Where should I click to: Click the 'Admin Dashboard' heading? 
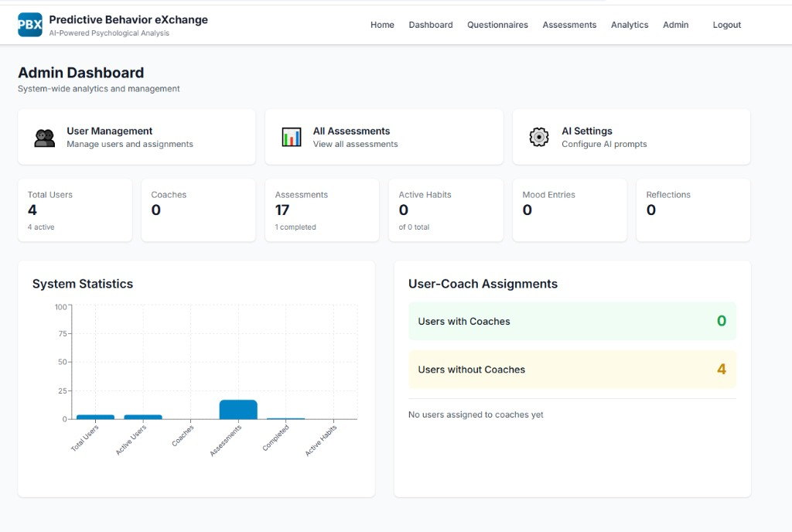pos(80,73)
